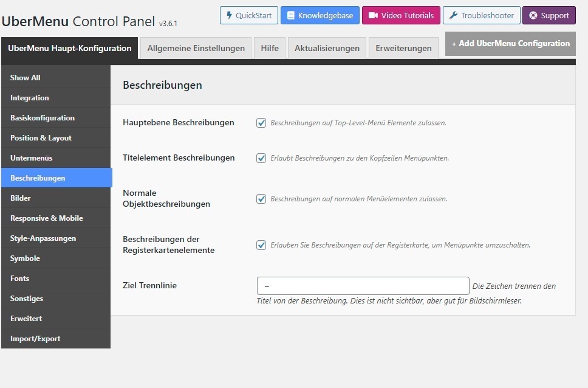Open Import/Export section
The height and width of the screenshot is (388, 588).
coord(56,339)
